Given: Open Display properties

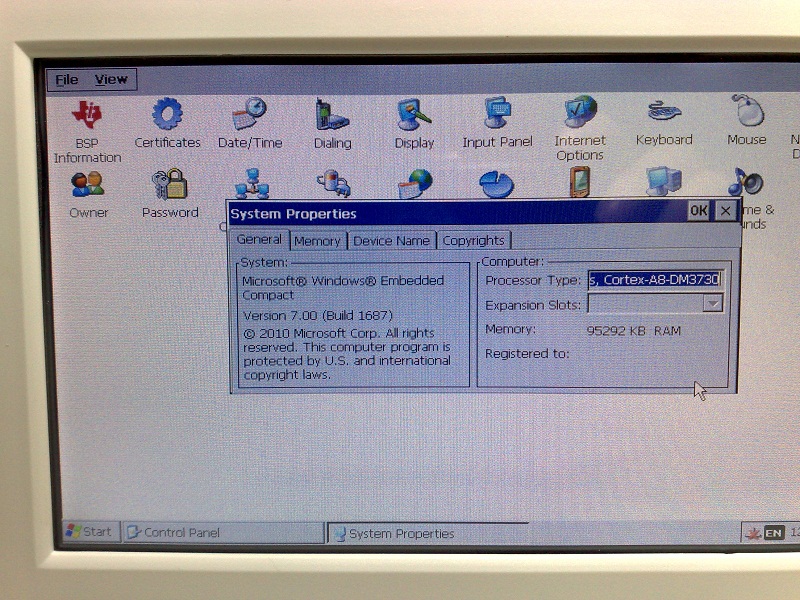Looking at the screenshot, I should click(x=413, y=115).
